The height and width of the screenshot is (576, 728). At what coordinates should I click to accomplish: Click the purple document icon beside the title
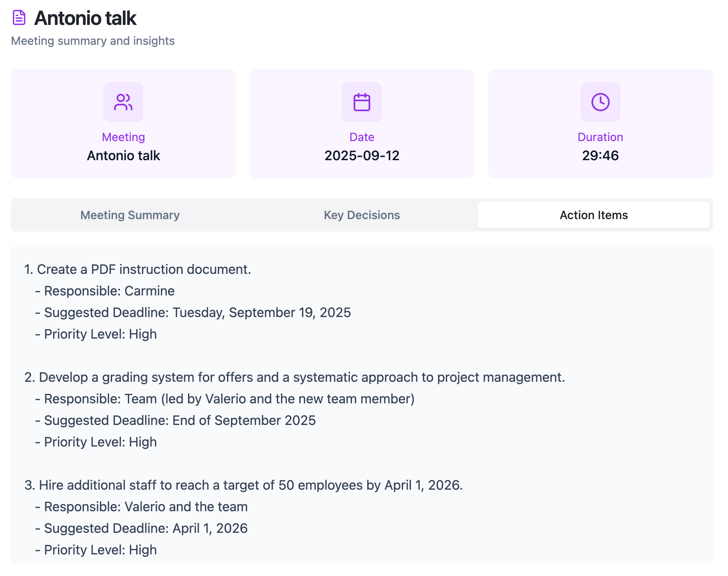[19, 18]
